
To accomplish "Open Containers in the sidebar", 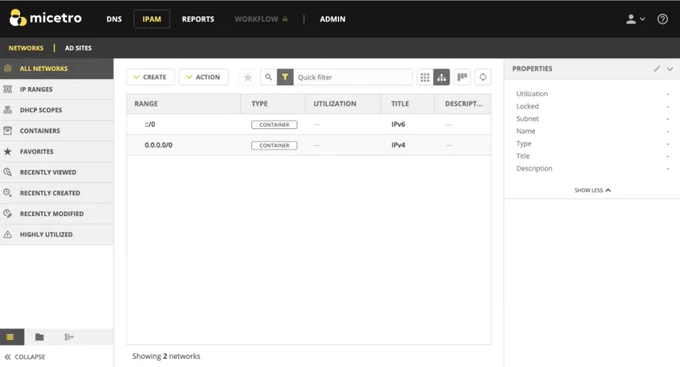I will [x=57, y=131].
